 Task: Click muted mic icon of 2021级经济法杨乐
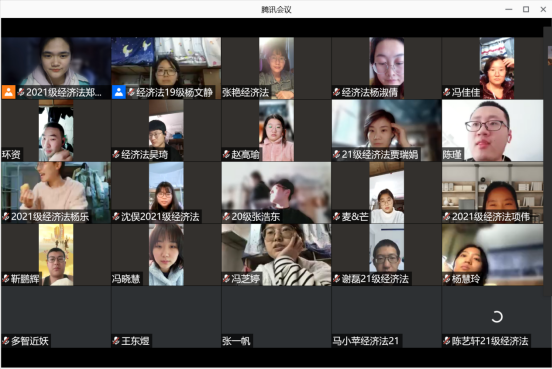pyautogui.click(x=6, y=216)
